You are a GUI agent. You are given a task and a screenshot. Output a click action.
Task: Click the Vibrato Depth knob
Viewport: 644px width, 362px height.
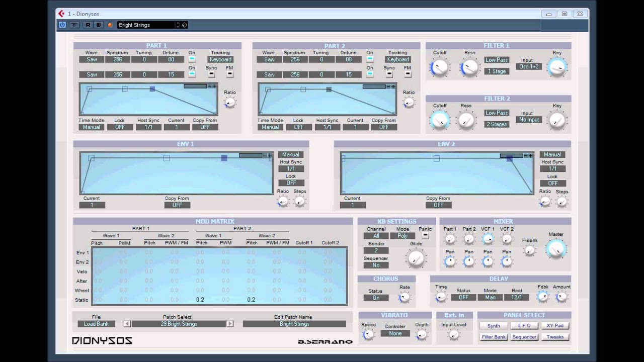[422, 334]
